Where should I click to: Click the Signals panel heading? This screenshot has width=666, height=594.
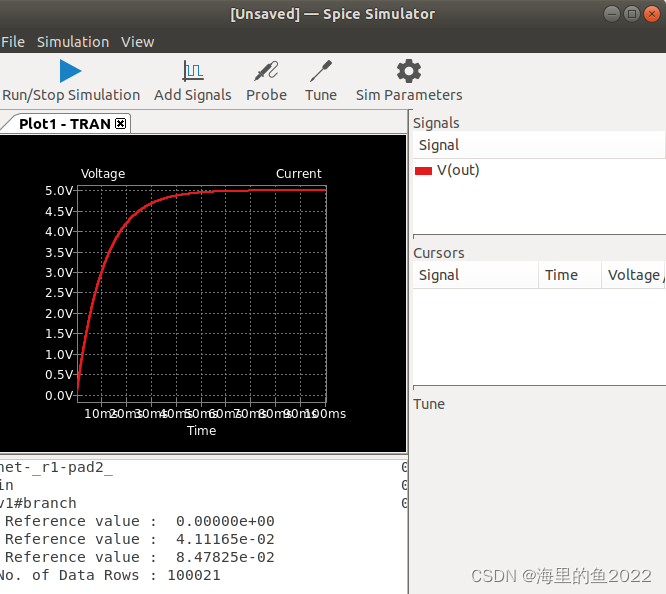point(436,123)
